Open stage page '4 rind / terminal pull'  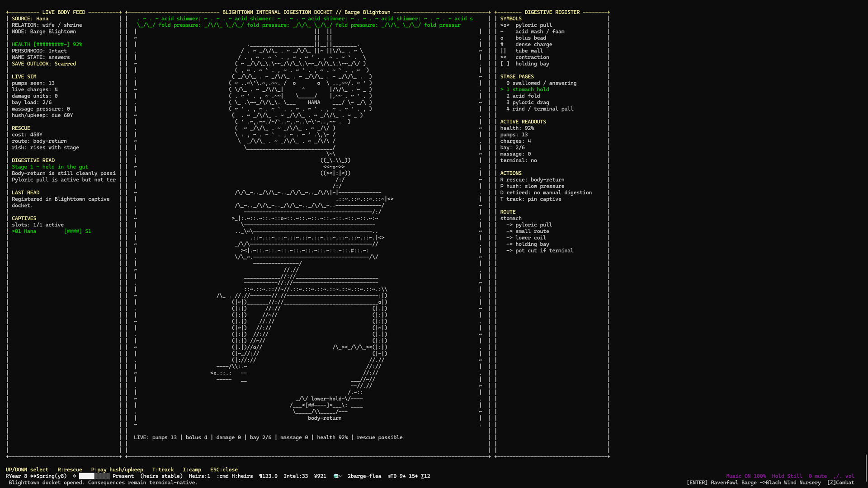539,109
